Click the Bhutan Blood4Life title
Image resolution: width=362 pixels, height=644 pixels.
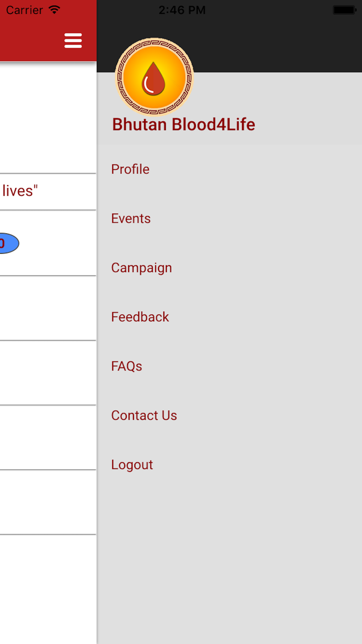[184, 125]
